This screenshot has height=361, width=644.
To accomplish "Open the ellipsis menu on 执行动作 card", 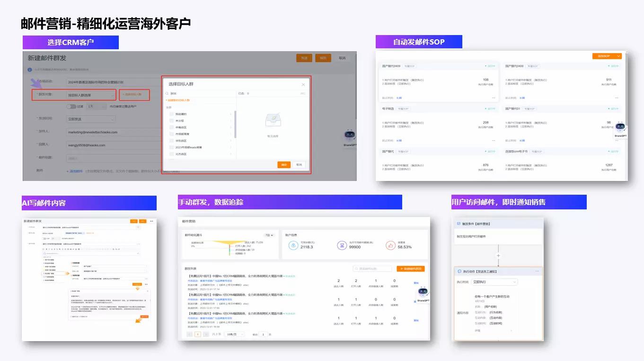I will (537, 271).
